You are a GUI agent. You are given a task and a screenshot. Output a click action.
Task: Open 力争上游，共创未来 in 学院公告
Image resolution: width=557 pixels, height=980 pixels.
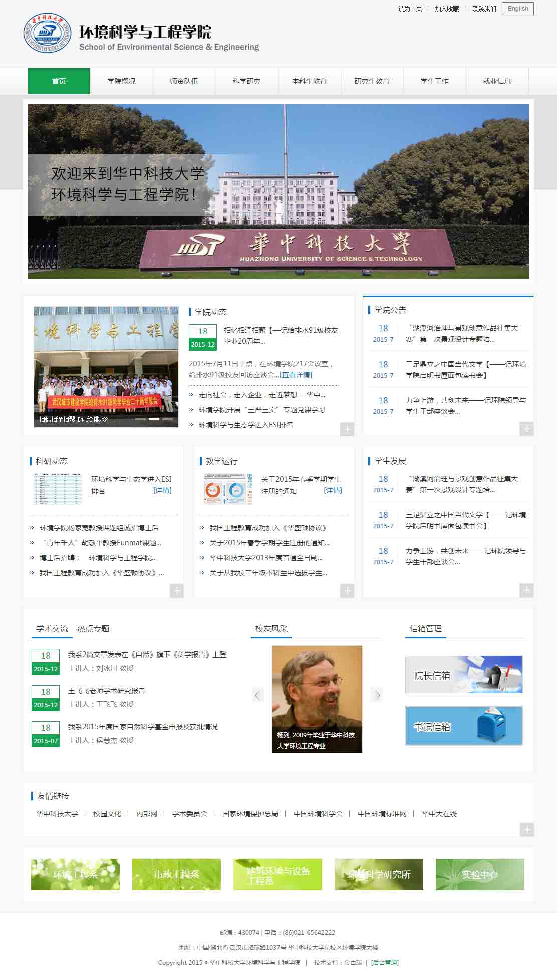click(x=466, y=406)
